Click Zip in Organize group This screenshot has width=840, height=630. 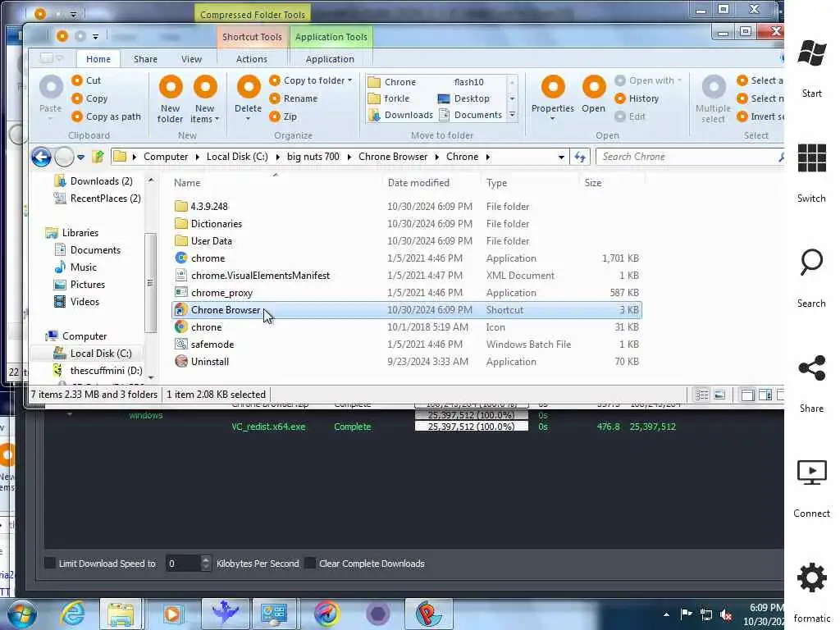click(283, 116)
